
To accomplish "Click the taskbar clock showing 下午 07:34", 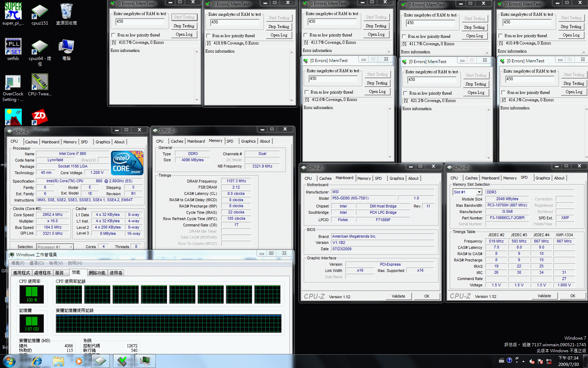I will [x=568, y=361].
